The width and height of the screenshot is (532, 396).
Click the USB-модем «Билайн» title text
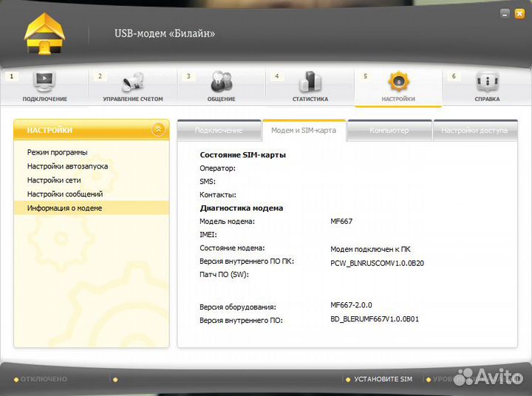point(165,33)
